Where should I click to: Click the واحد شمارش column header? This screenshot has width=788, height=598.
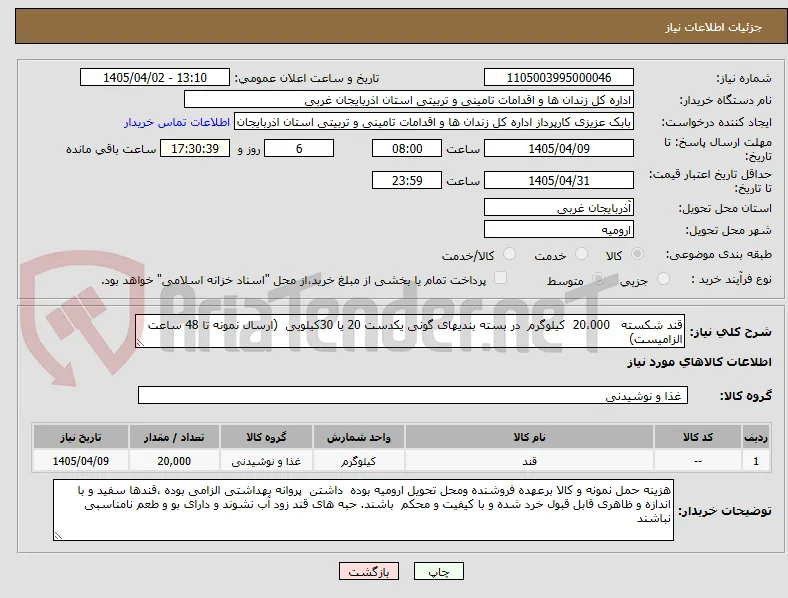pyautogui.click(x=359, y=437)
